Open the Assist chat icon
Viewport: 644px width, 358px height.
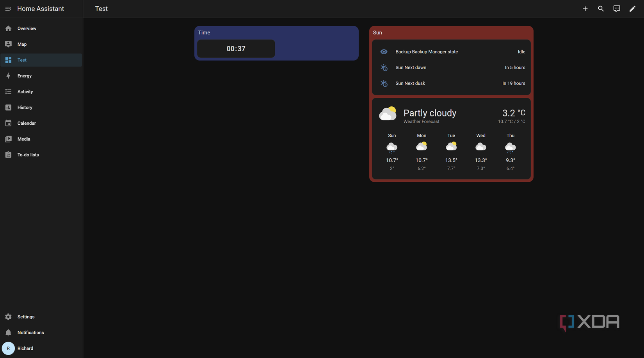point(617,9)
